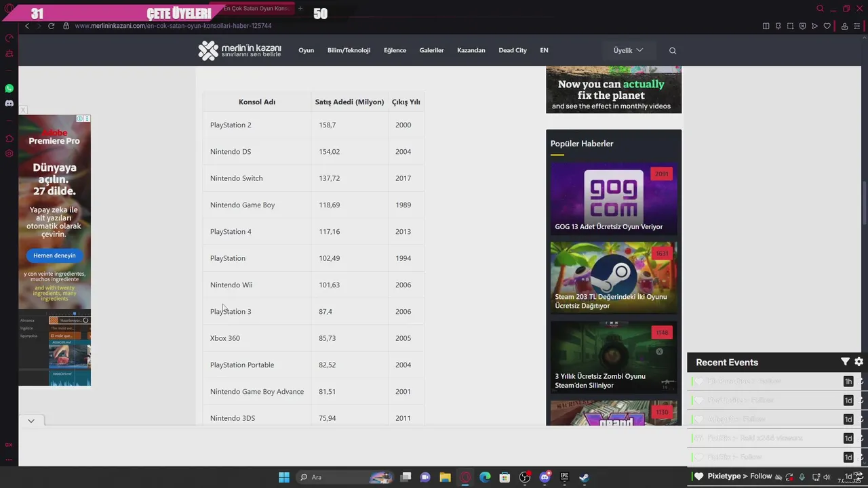Add page to bookmarks with heart icon

point(827,26)
